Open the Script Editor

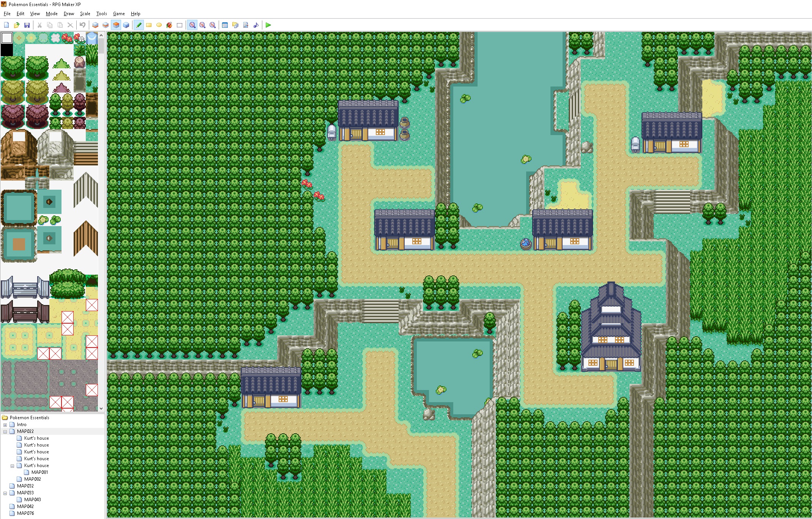pos(245,25)
